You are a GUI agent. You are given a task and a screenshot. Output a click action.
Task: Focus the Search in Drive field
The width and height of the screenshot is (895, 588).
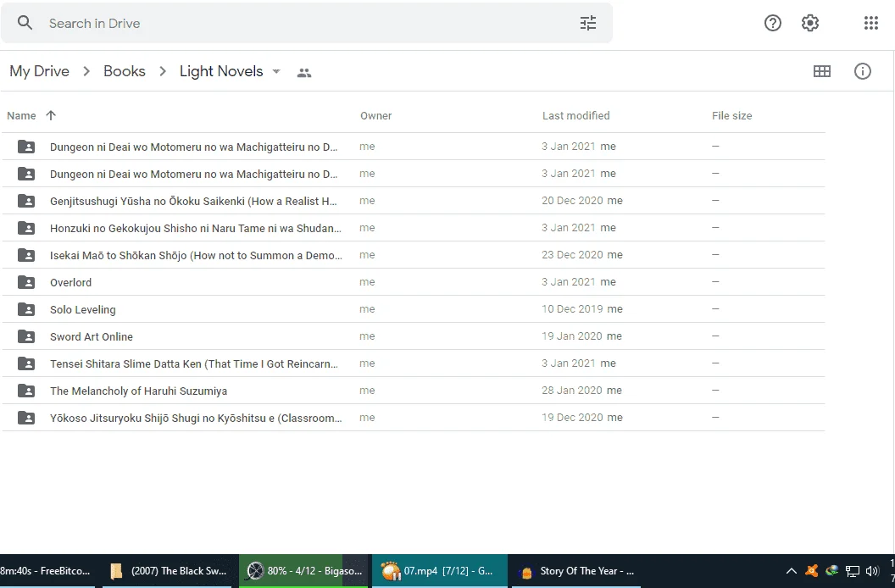coord(309,23)
